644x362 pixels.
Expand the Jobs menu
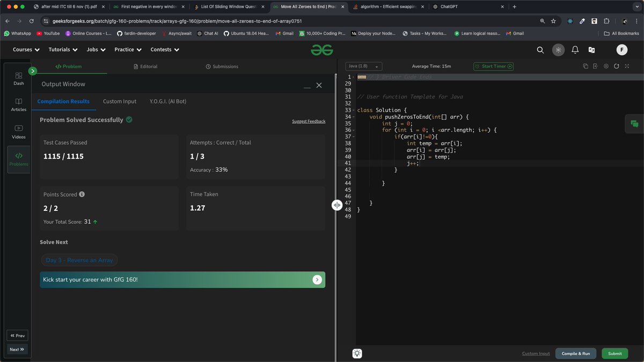pyautogui.click(x=96, y=49)
